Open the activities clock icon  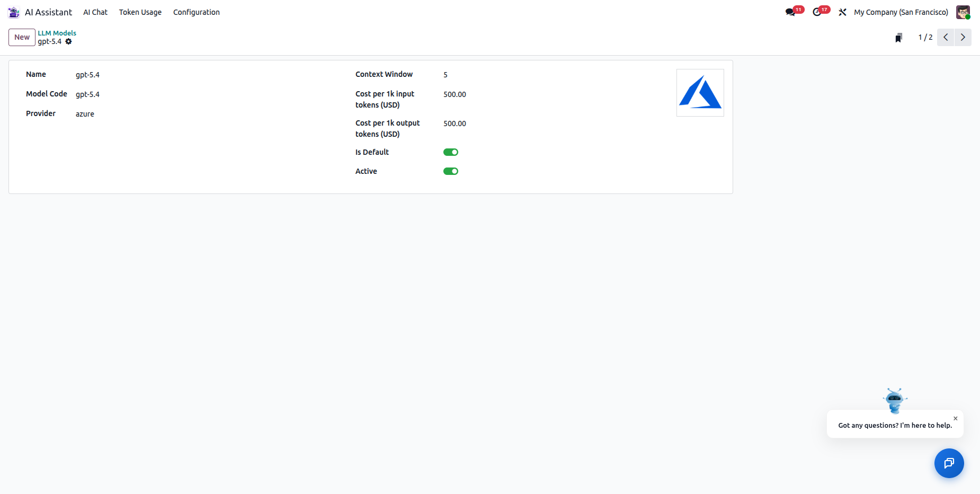817,12
